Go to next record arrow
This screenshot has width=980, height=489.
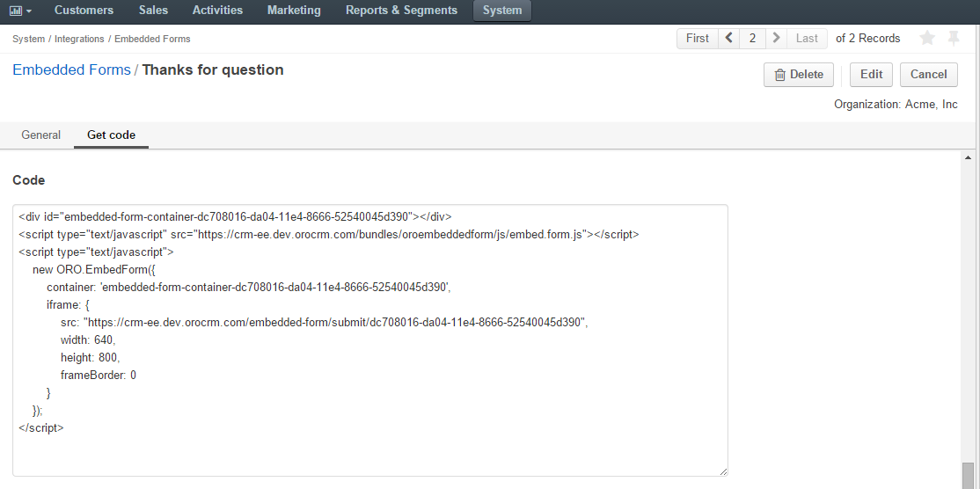776,38
